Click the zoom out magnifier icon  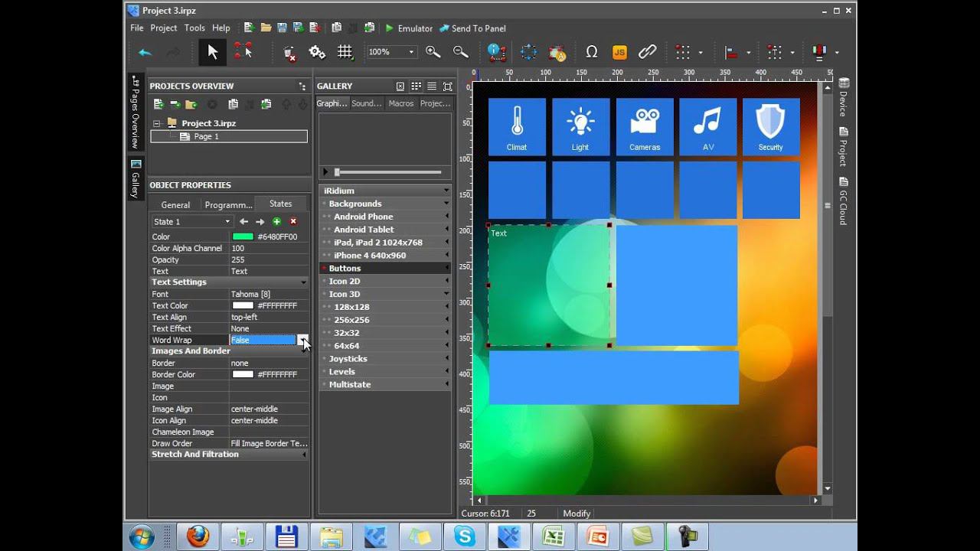click(x=460, y=52)
